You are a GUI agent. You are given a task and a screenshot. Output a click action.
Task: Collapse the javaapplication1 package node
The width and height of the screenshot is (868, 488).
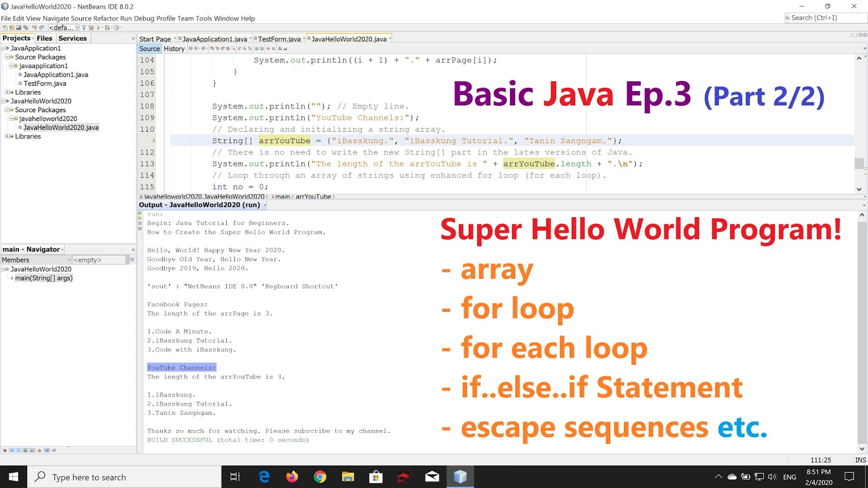pos(11,66)
